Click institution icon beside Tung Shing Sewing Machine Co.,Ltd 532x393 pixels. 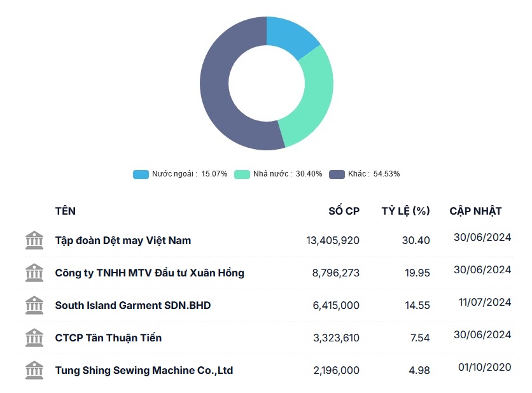pyautogui.click(x=34, y=370)
